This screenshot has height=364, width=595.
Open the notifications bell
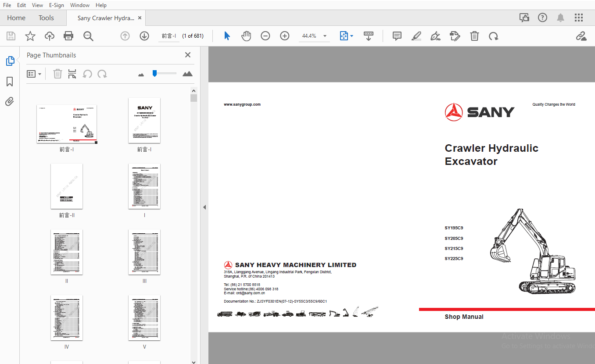tap(561, 18)
